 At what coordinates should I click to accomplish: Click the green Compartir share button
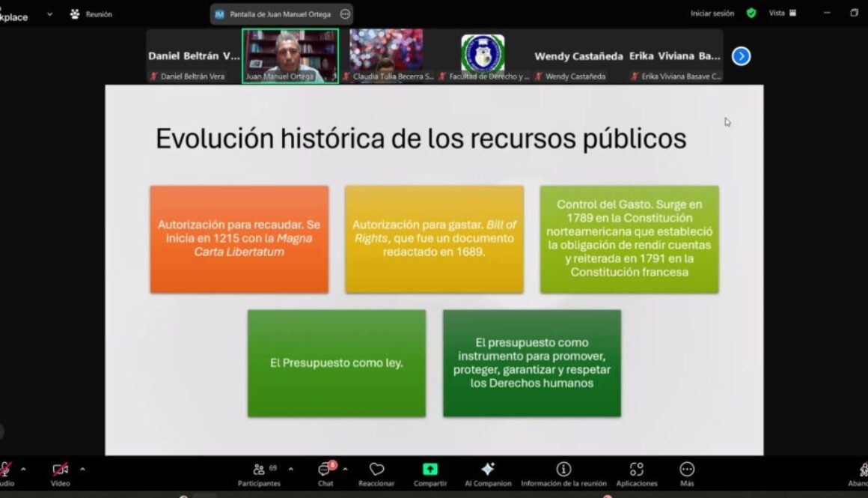pos(430,474)
